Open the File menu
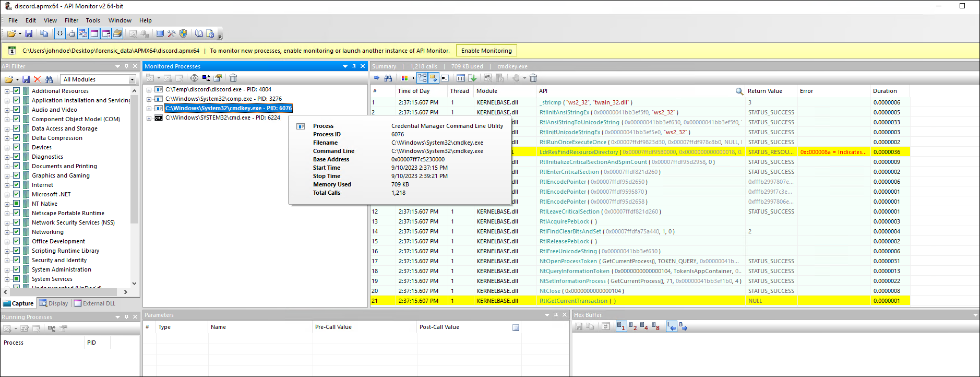Screen dimensions: 980x377 [13, 20]
